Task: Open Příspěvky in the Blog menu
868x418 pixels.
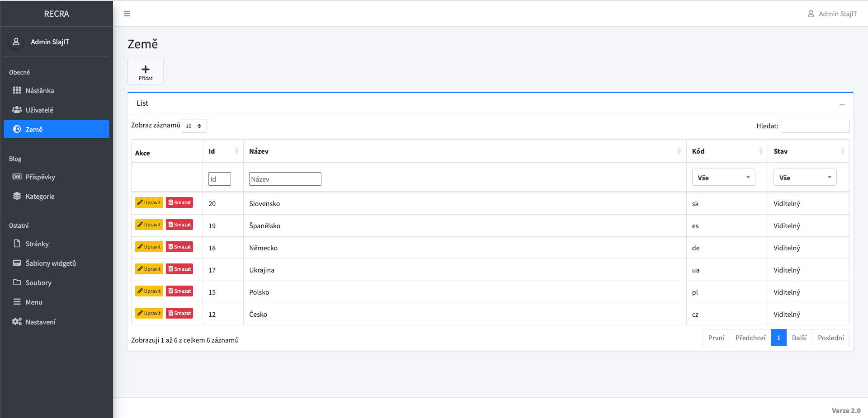Action: point(40,177)
